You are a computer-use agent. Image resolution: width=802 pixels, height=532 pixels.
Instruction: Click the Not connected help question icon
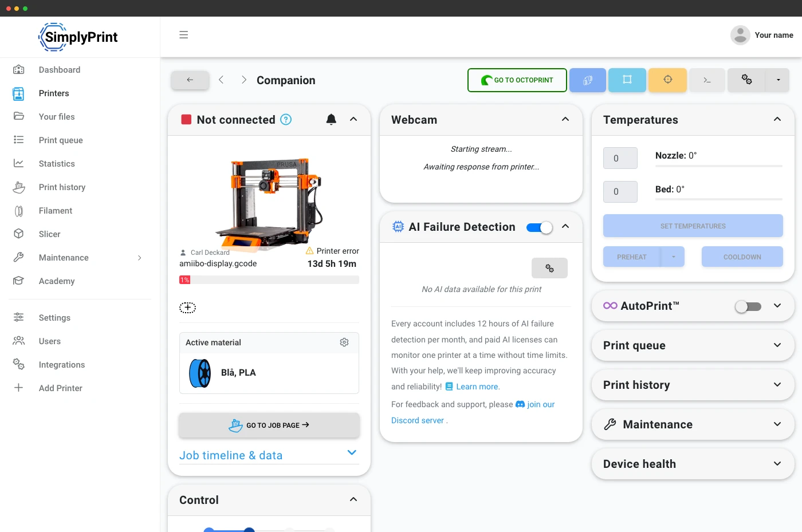pyautogui.click(x=286, y=119)
